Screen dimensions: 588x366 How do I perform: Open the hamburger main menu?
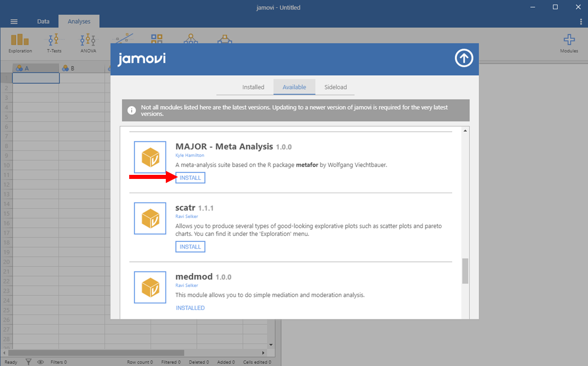pyautogui.click(x=14, y=21)
